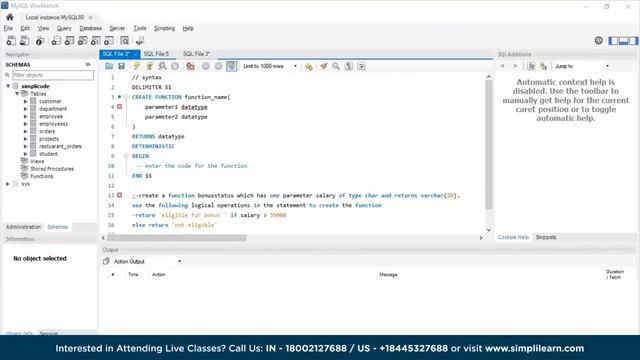The image size is (640, 360).
Task: Switch to the Administration tab
Action: (x=23, y=227)
